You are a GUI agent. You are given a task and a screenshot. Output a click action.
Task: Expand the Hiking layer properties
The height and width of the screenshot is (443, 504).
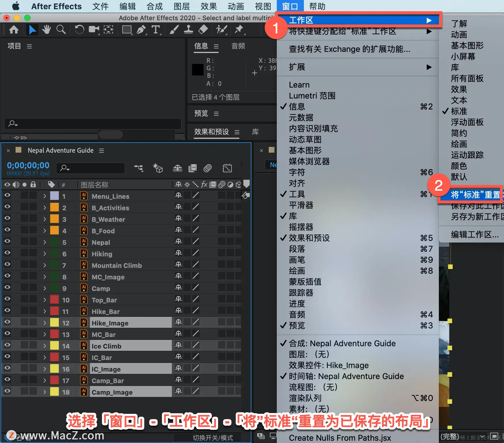[45, 254]
